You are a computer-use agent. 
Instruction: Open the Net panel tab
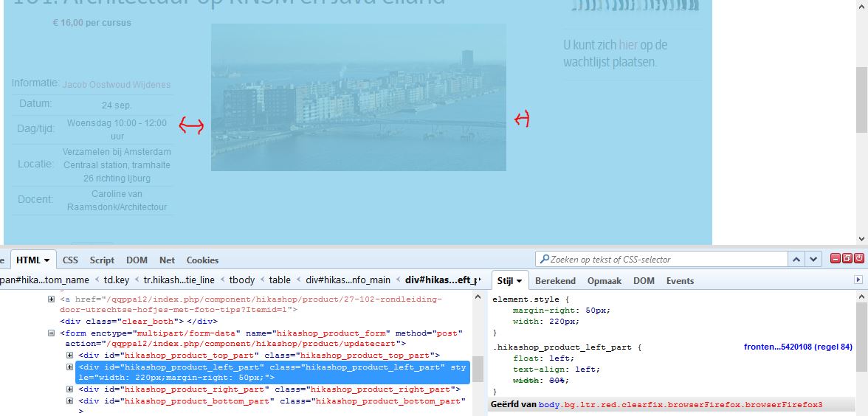pos(167,260)
